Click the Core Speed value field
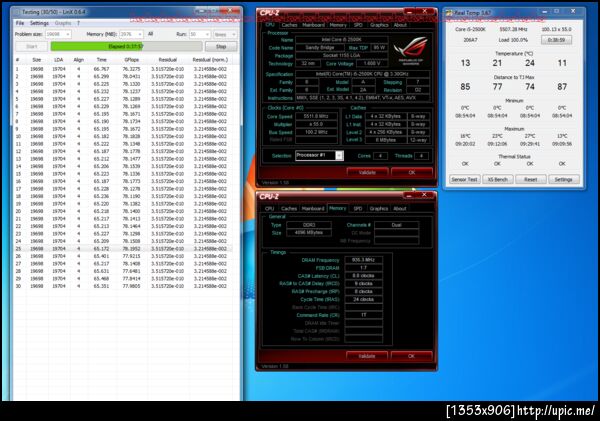The height and width of the screenshot is (421, 600). (x=315, y=116)
